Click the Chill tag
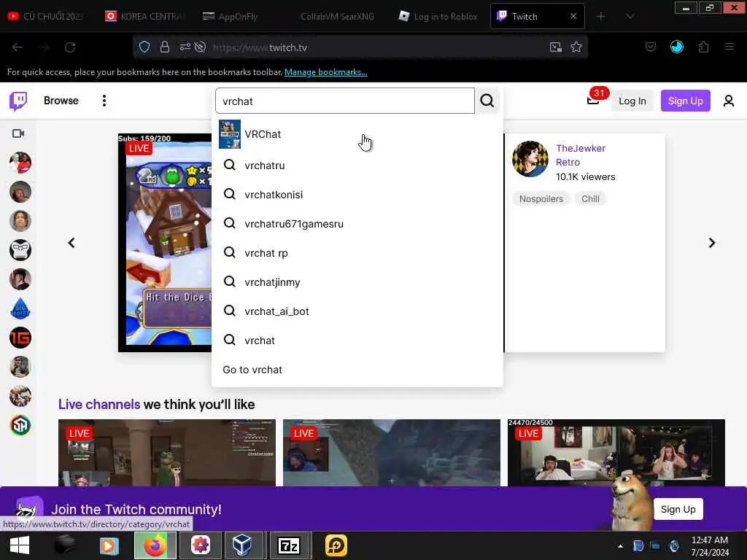747x560 pixels. point(590,198)
